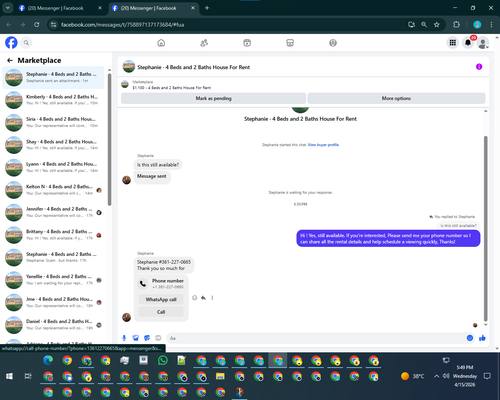Open the browser zoom magnifier icon
500x400 pixels.
point(424,24)
